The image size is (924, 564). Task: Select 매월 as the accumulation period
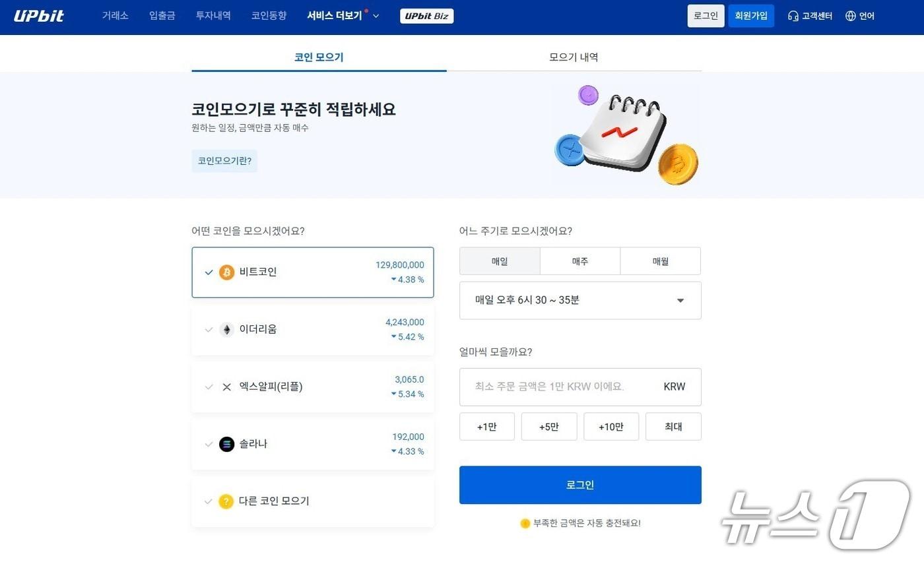coord(660,261)
